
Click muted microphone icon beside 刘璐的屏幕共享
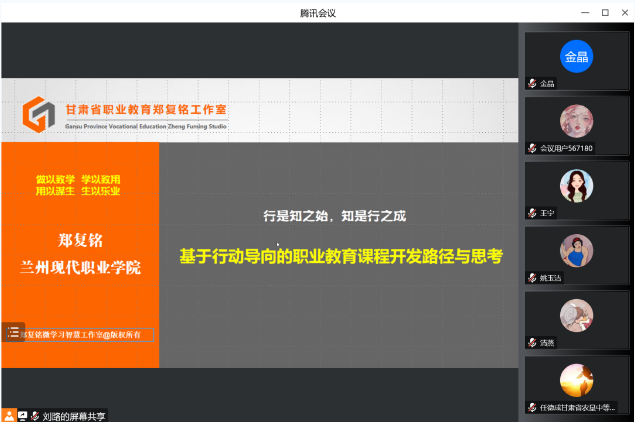point(35,415)
